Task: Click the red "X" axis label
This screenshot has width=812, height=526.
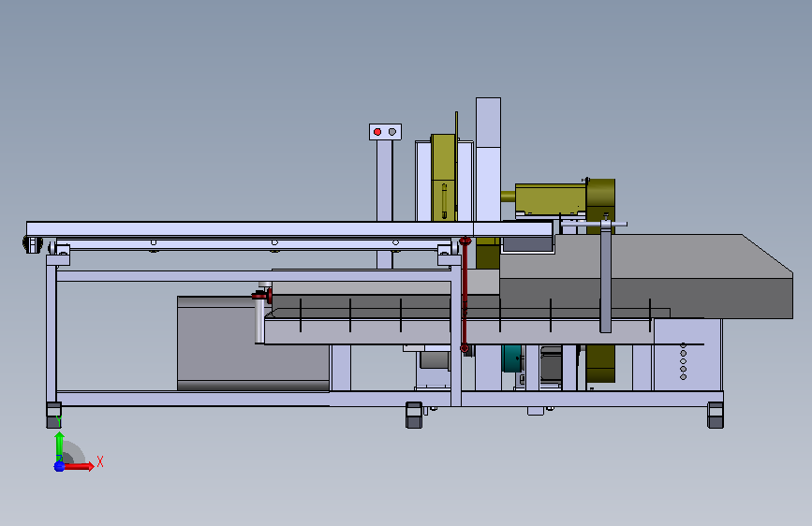Action: click(x=100, y=461)
